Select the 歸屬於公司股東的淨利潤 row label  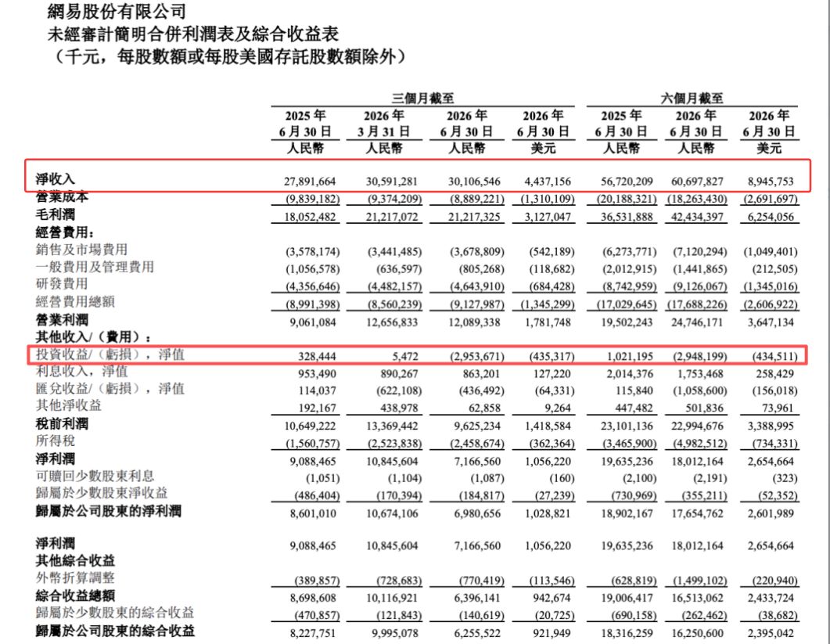pos(108,511)
